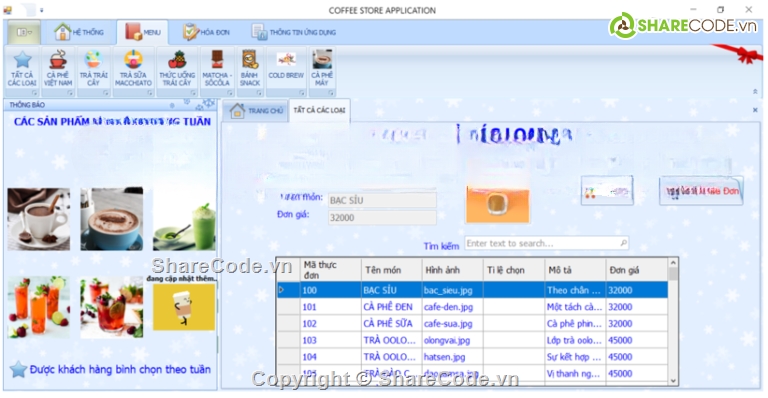Sort by Đơn giá column header

[637, 270]
